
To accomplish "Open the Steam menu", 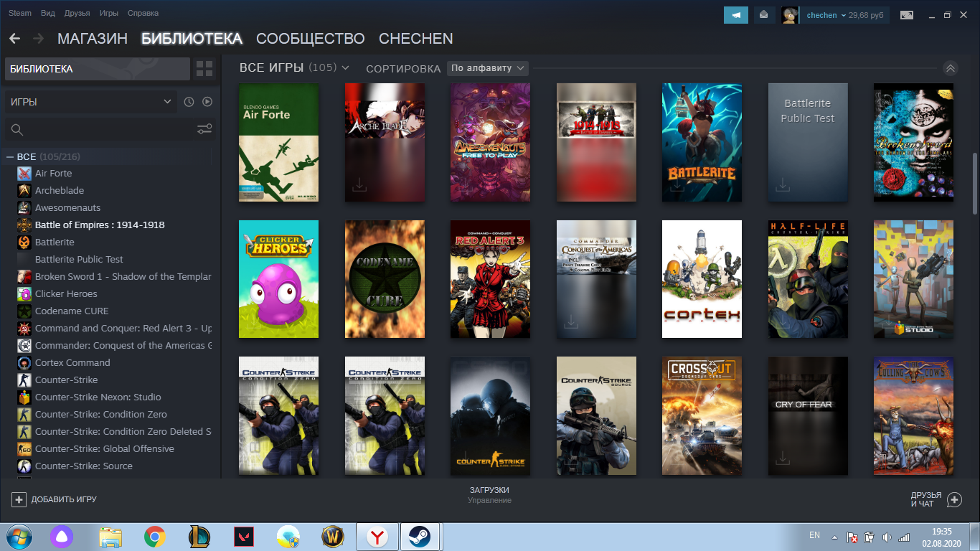I will tap(19, 14).
